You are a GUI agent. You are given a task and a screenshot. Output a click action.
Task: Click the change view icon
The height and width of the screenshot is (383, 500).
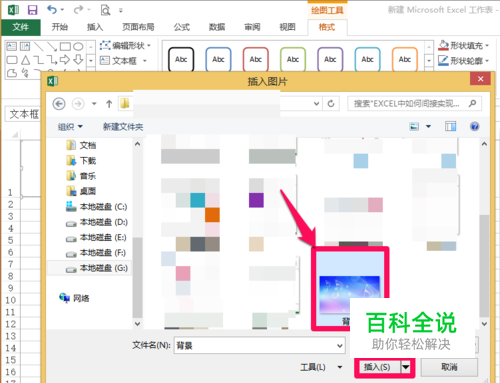click(x=414, y=126)
